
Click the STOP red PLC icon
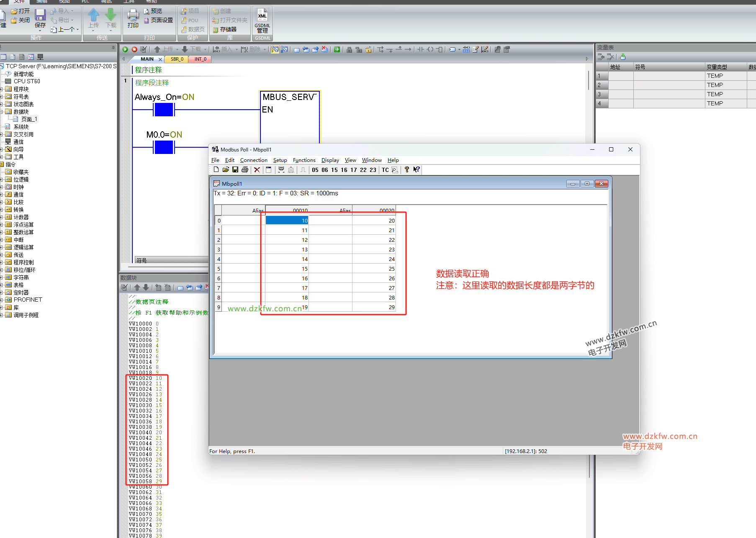click(134, 49)
